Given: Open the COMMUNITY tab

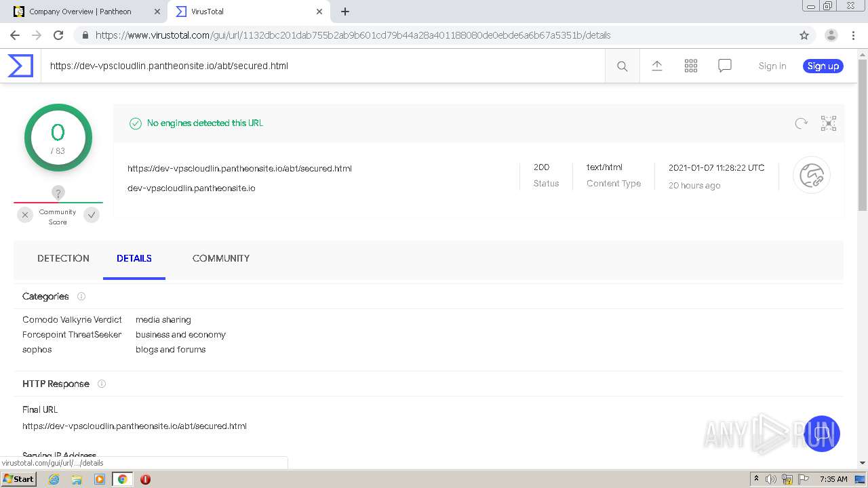Looking at the screenshot, I should coord(221,258).
